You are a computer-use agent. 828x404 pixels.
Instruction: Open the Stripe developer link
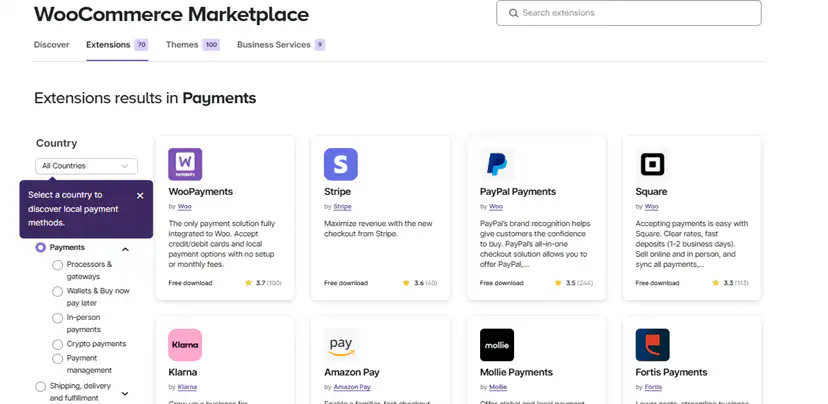(342, 206)
